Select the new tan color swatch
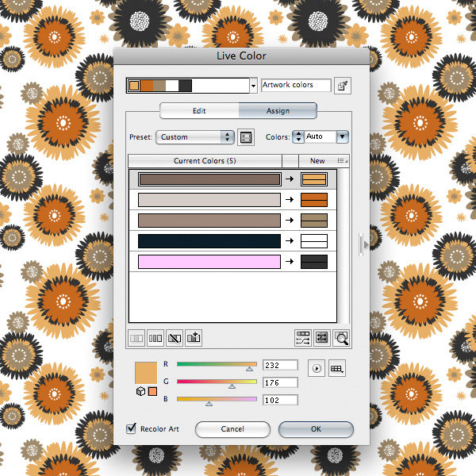 [x=314, y=221]
